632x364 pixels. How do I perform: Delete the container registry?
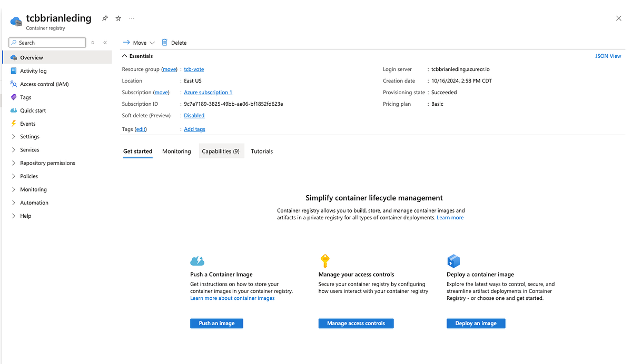174,42
